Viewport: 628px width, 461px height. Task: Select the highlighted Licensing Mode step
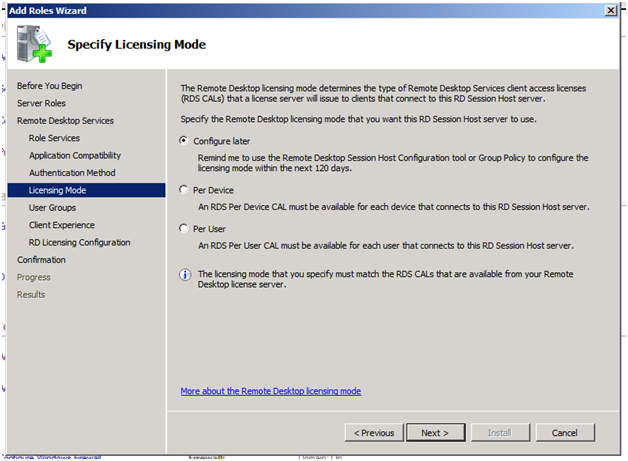pos(86,190)
